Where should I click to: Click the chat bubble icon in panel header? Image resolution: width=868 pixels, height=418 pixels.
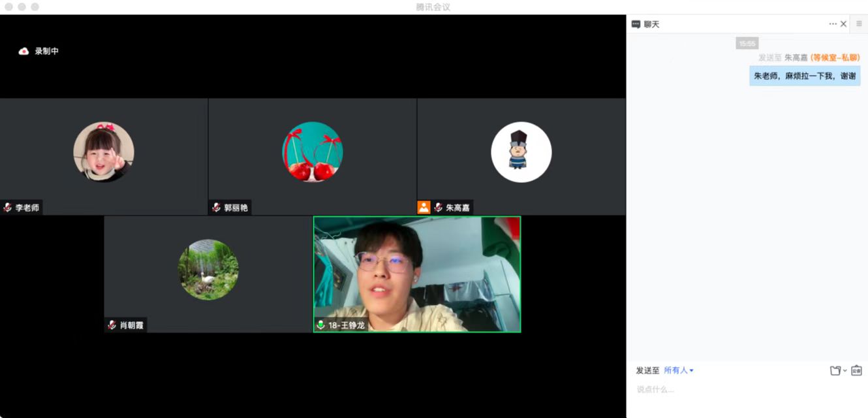(636, 24)
